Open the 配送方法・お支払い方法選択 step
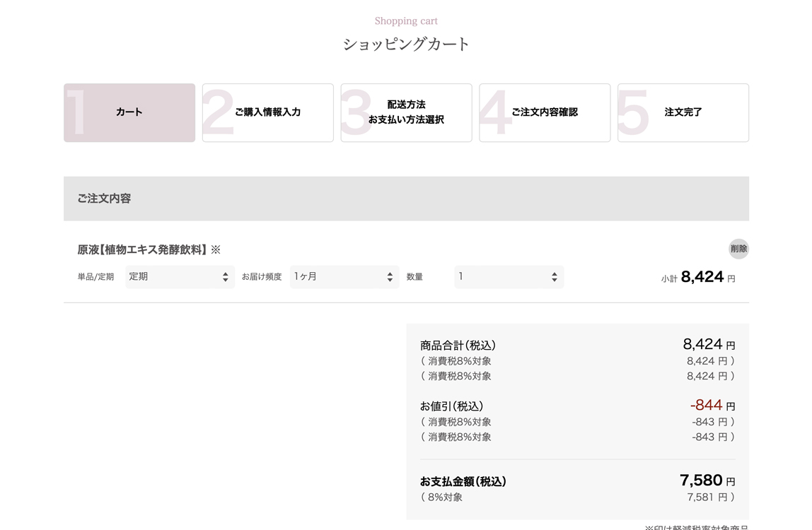The image size is (812, 530). tap(406, 112)
